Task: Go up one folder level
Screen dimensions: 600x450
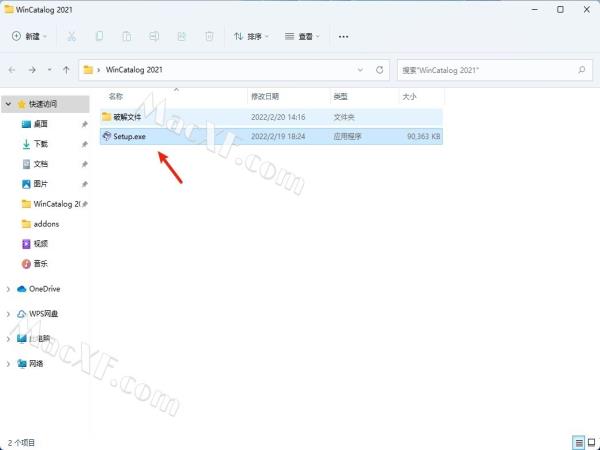Action: 66,70
